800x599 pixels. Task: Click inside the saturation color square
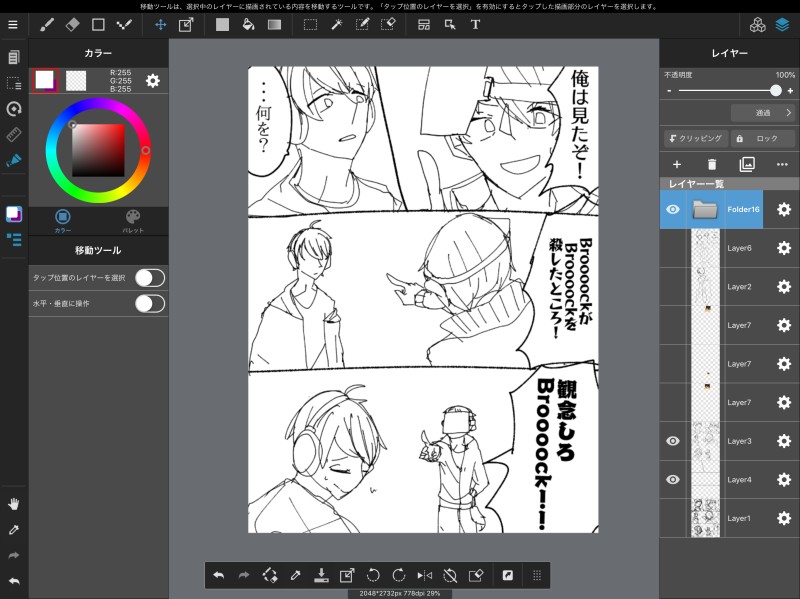[x=98, y=150]
